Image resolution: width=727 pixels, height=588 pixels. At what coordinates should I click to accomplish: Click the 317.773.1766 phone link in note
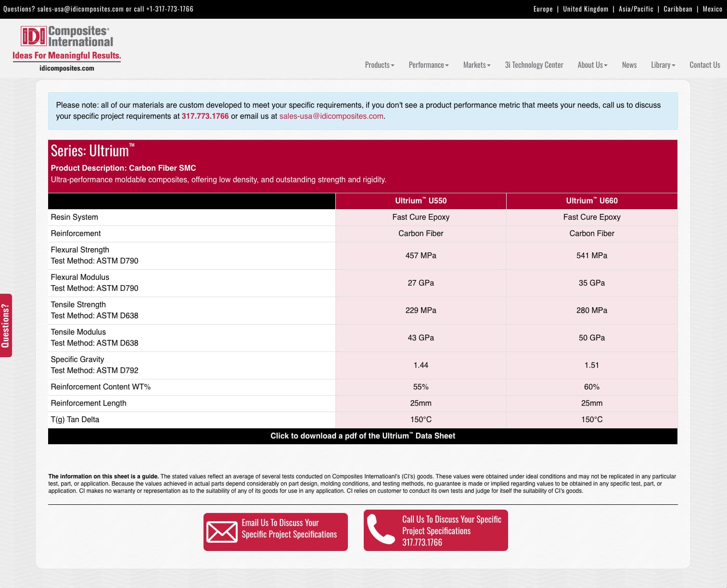point(205,116)
